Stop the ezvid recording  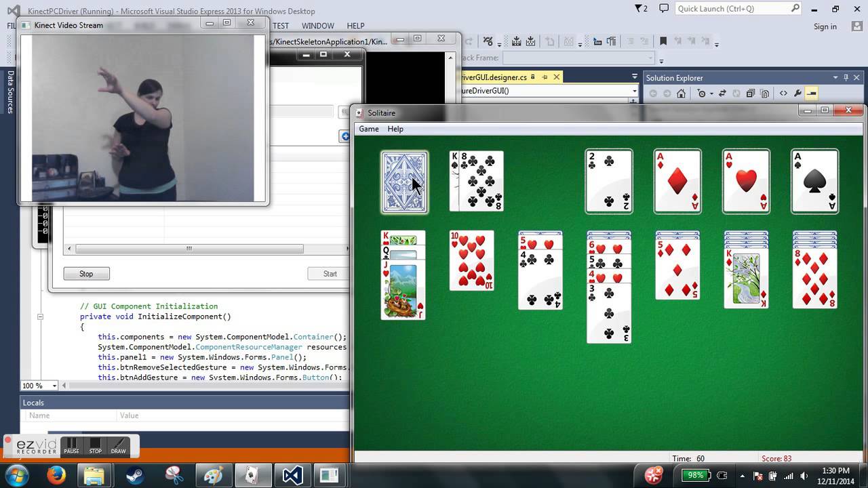tap(96, 445)
